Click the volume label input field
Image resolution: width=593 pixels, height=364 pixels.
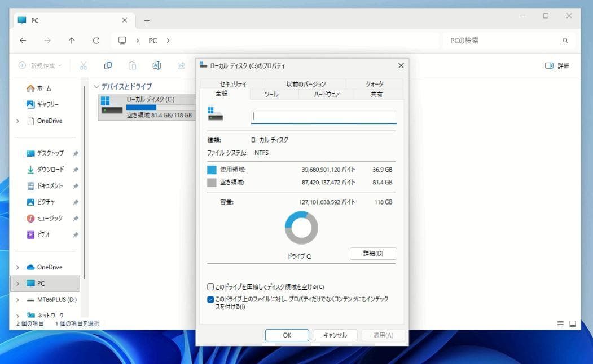[323, 117]
